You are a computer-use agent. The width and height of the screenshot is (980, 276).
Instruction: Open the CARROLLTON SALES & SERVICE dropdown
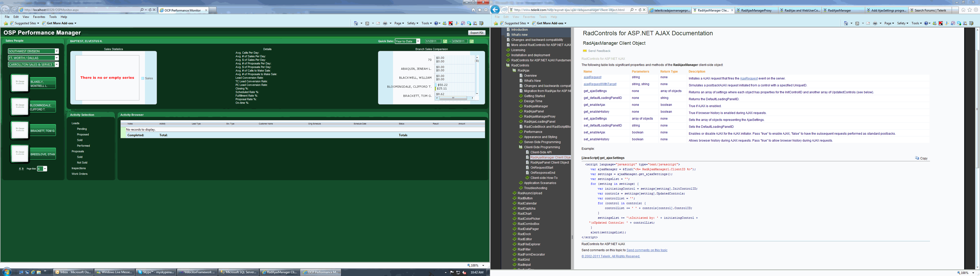[x=57, y=65]
